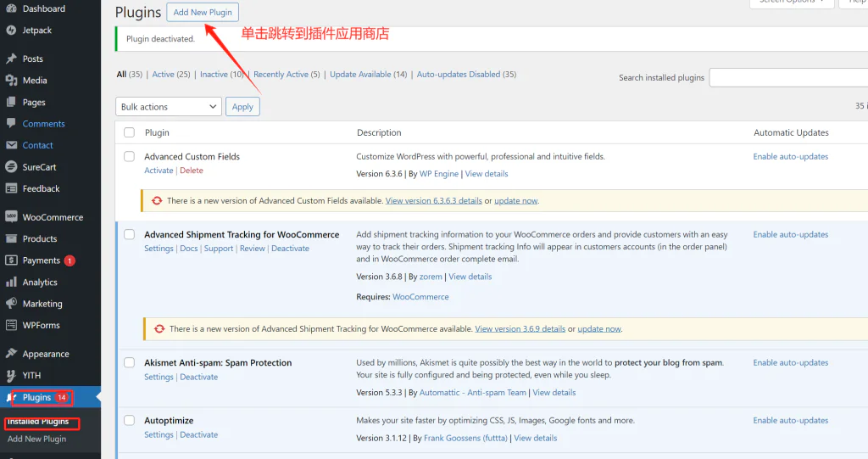The height and width of the screenshot is (459, 868).
Task: Click the Analytics bar chart icon
Action: (x=11, y=283)
